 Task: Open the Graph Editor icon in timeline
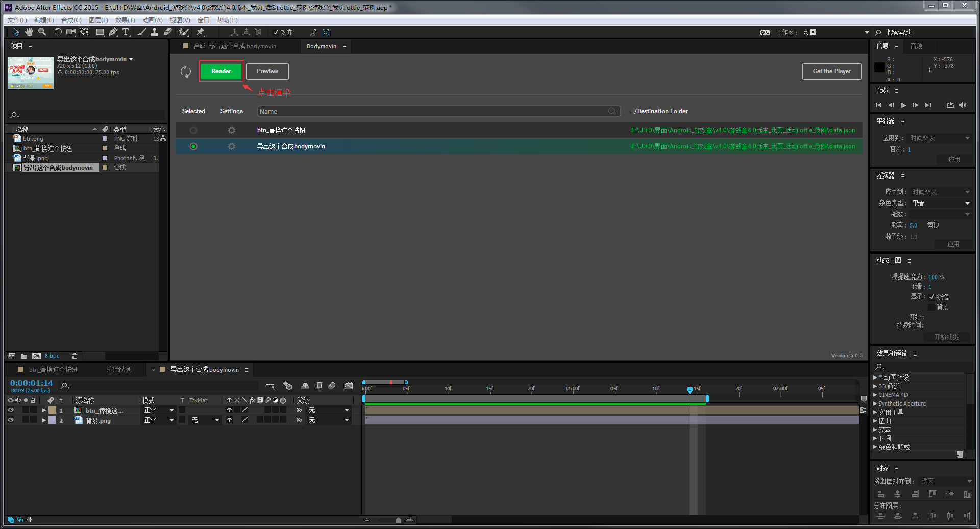pos(349,386)
